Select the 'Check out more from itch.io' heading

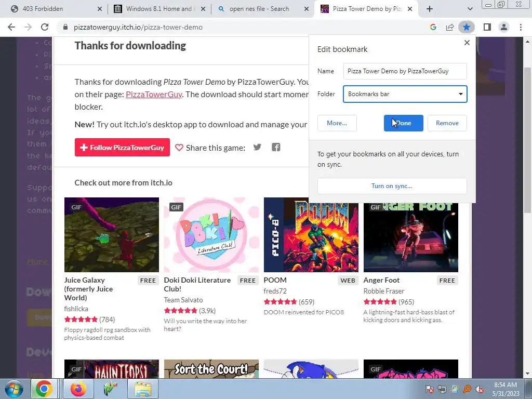click(124, 183)
